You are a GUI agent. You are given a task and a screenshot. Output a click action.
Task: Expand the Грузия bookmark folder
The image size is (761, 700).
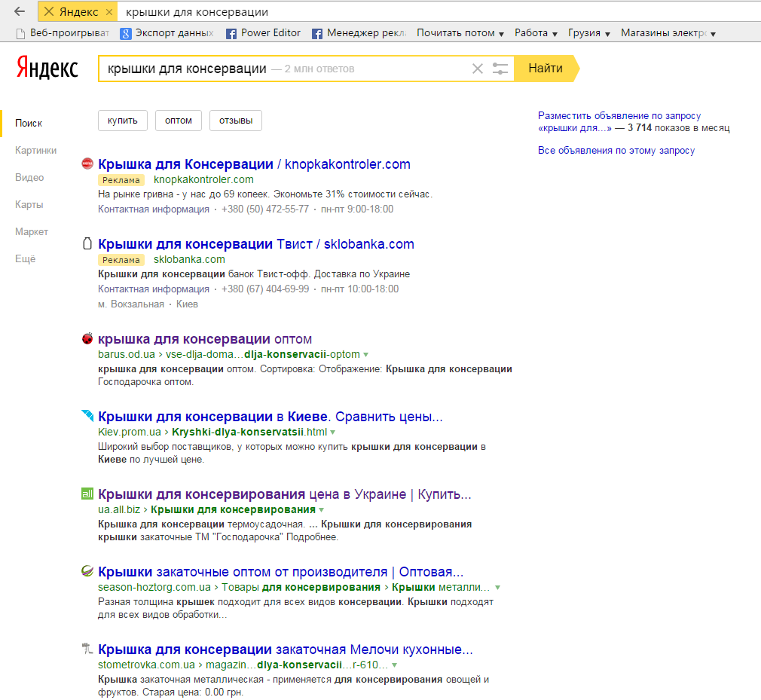tap(588, 33)
